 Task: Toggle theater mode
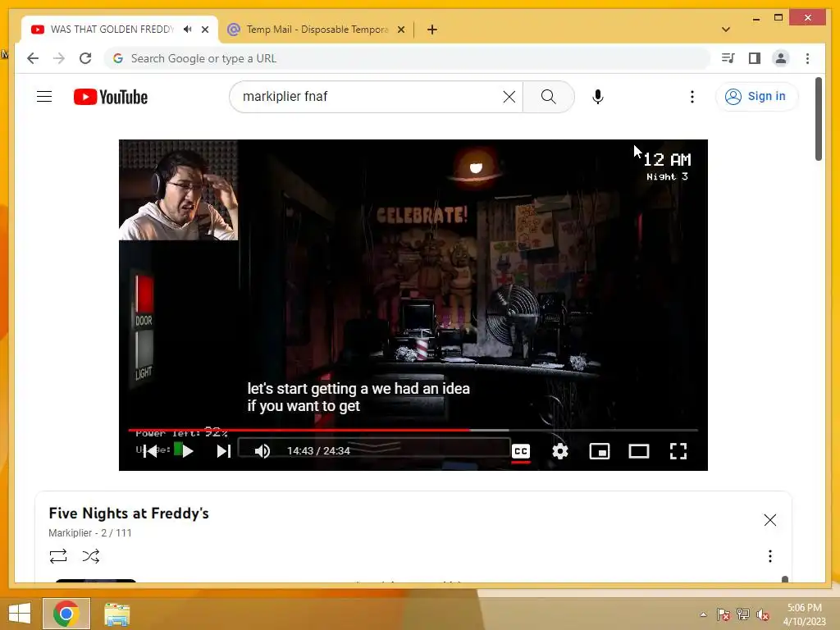(638, 451)
